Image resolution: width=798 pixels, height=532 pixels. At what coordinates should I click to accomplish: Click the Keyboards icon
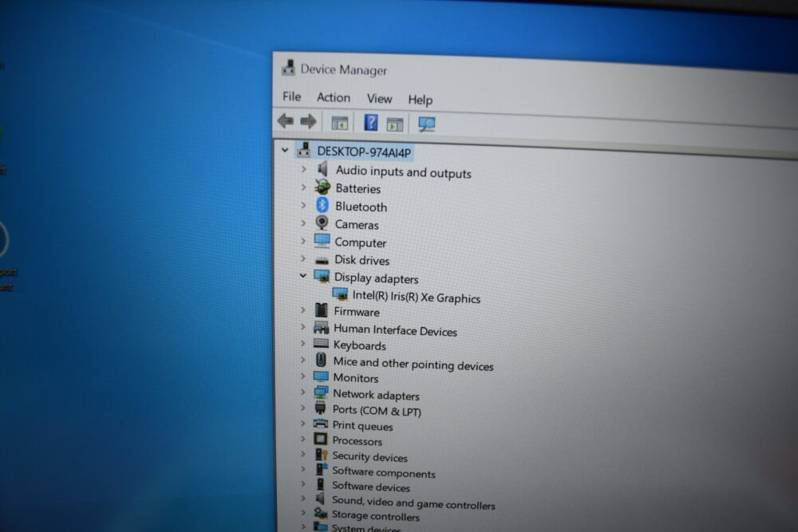tap(321, 343)
